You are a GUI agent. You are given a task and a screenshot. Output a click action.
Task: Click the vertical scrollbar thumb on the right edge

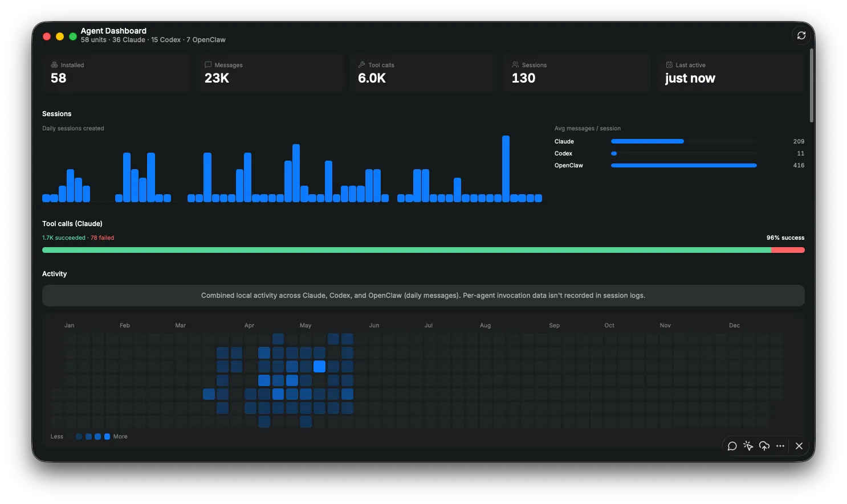pyautogui.click(x=811, y=85)
